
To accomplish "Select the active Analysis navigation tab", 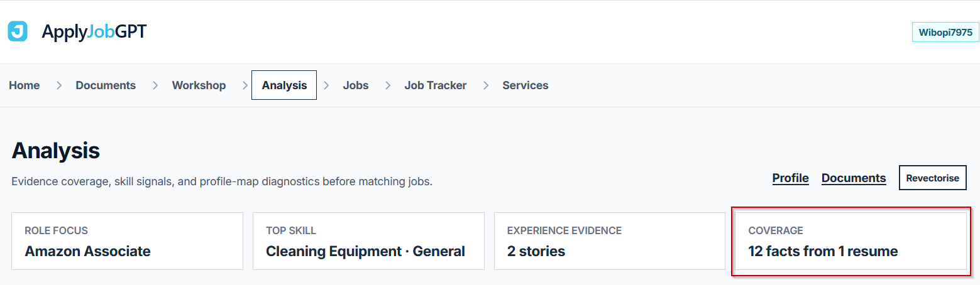I will pos(284,85).
